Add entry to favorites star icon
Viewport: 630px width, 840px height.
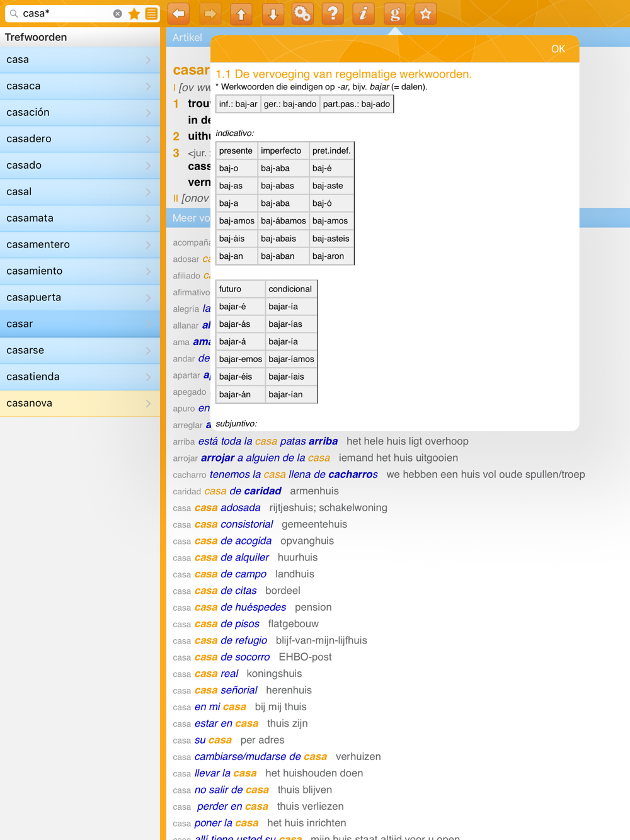coord(425,13)
